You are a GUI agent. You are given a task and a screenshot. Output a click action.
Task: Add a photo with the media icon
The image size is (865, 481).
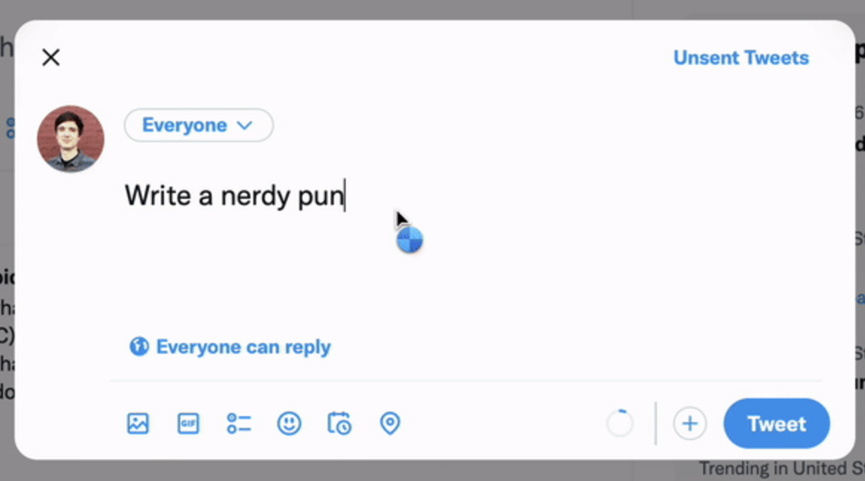pos(138,424)
